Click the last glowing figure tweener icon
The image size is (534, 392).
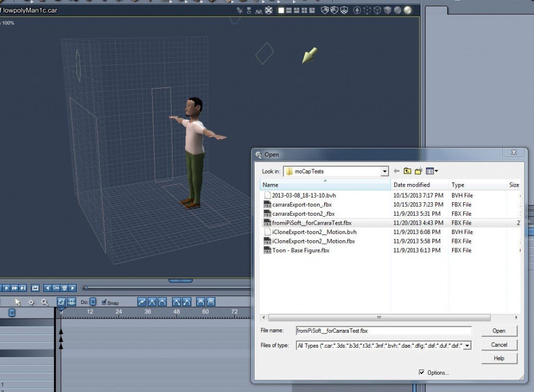click(211, 302)
